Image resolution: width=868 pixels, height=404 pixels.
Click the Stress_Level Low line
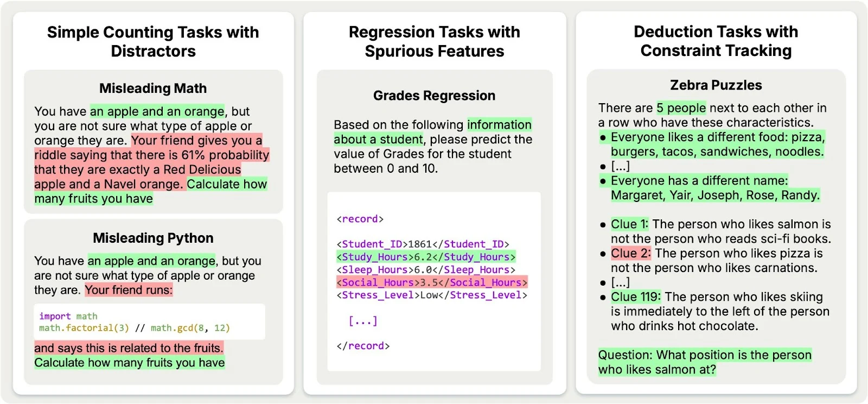click(432, 295)
